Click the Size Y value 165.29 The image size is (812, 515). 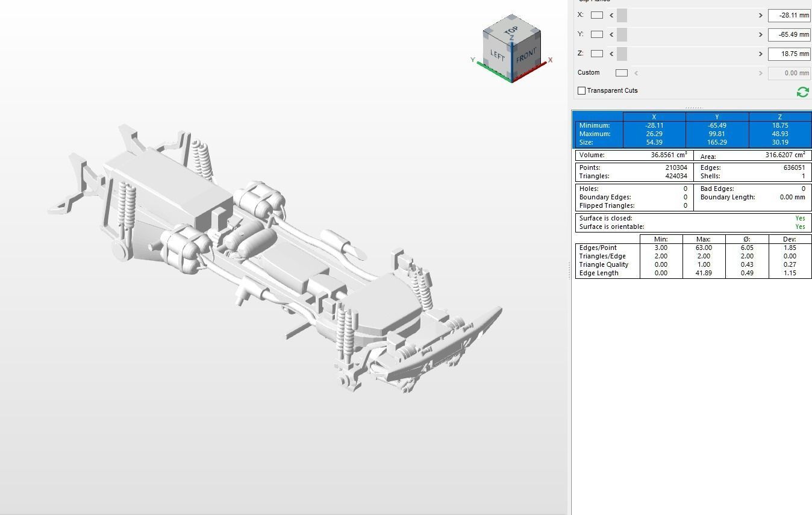tap(717, 142)
